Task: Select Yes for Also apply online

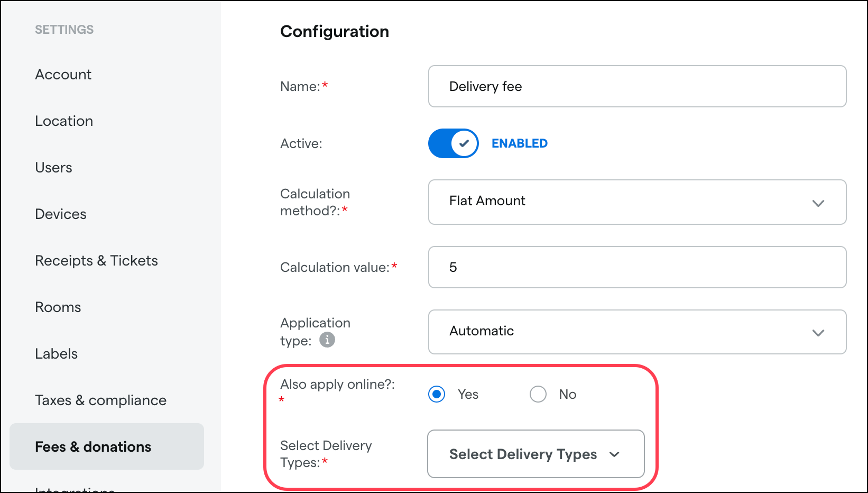Action: [437, 394]
